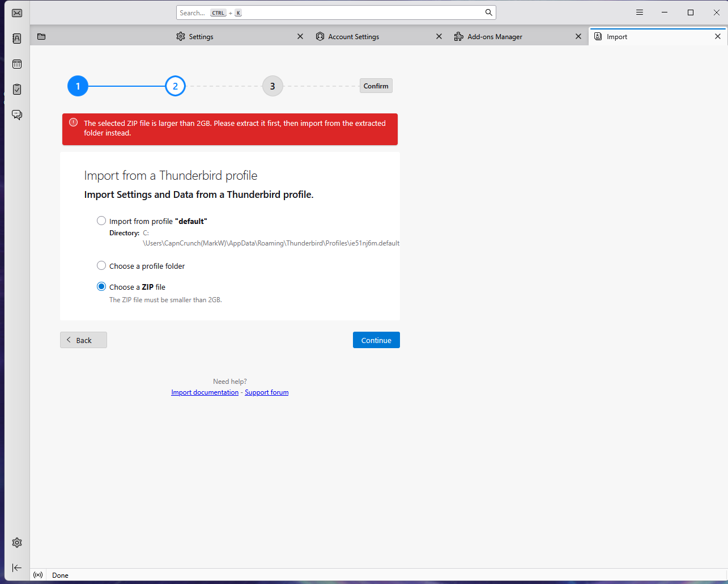Click the profile directory path text

coord(271,238)
